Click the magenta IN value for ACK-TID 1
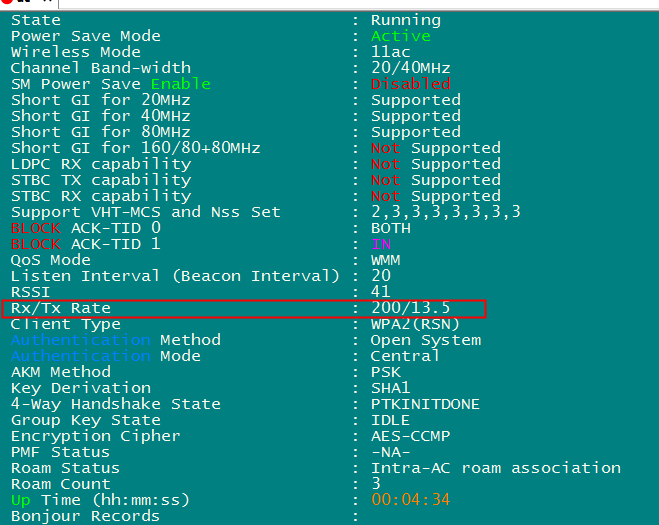 click(380, 244)
